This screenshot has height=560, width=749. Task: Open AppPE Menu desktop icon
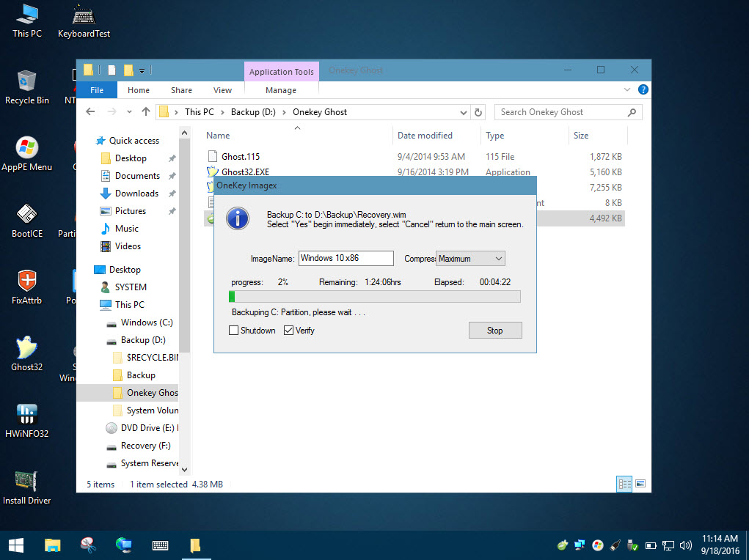26,147
